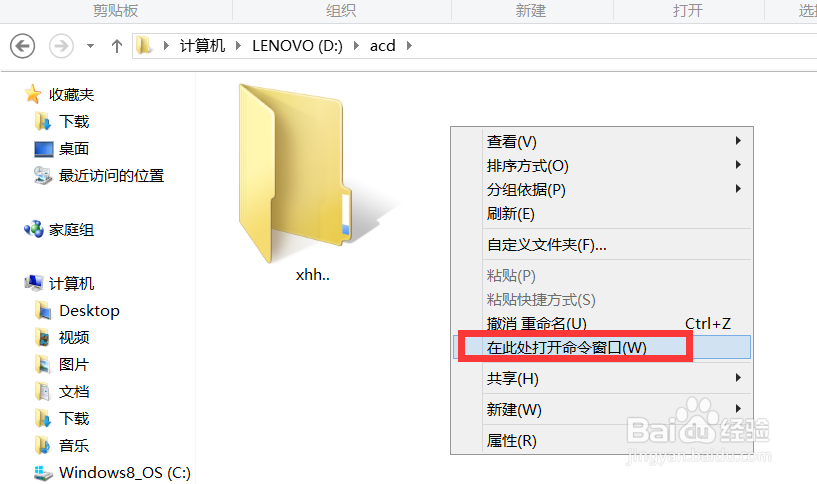Expand the View (查看) submenu arrow
817x484 pixels.
[738, 141]
